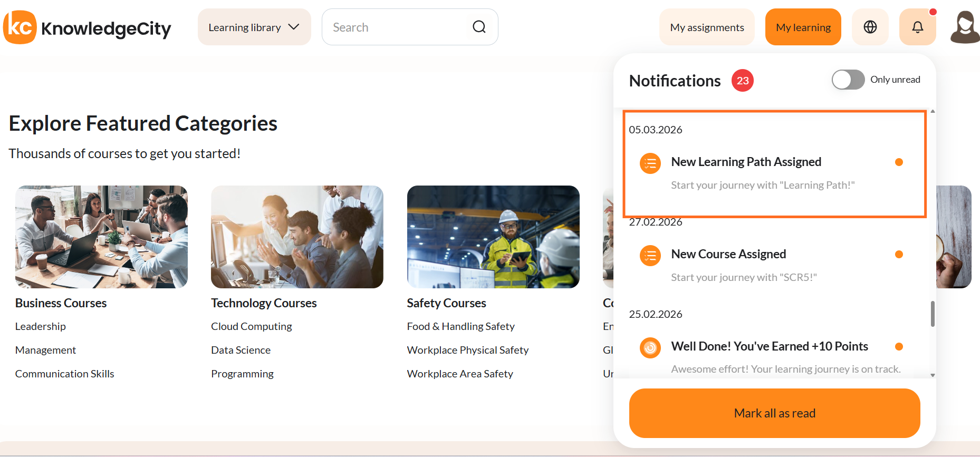Click the notification count badge 23
The height and width of the screenshot is (457, 980).
[x=743, y=81]
